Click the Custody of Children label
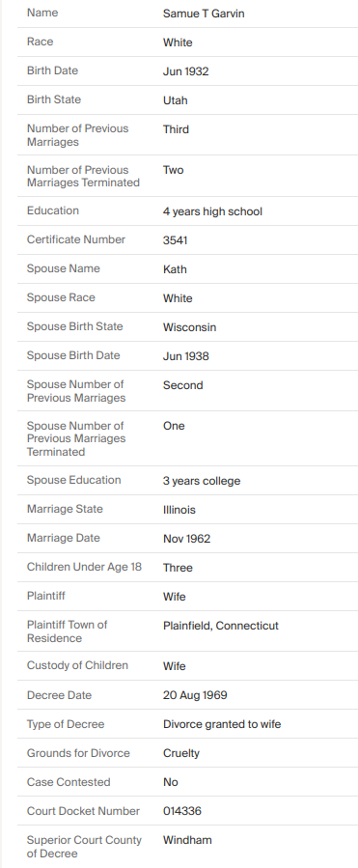The image size is (358, 868). tap(77, 665)
